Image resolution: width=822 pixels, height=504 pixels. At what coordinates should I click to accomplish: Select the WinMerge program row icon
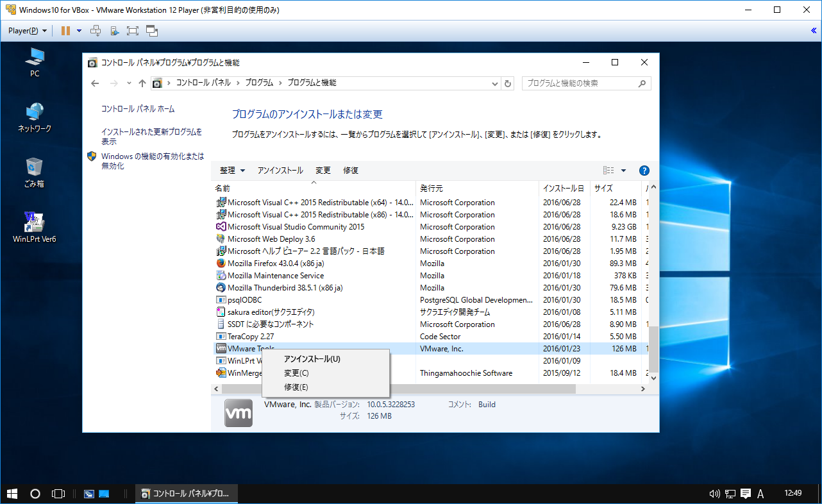click(x=221, y=373)
